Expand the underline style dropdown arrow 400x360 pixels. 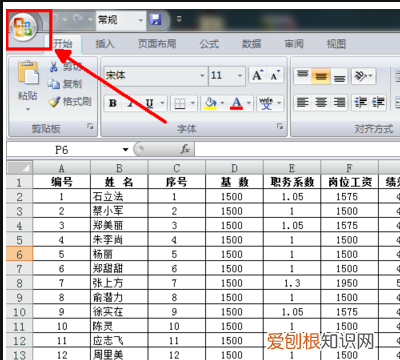point(163,103)
